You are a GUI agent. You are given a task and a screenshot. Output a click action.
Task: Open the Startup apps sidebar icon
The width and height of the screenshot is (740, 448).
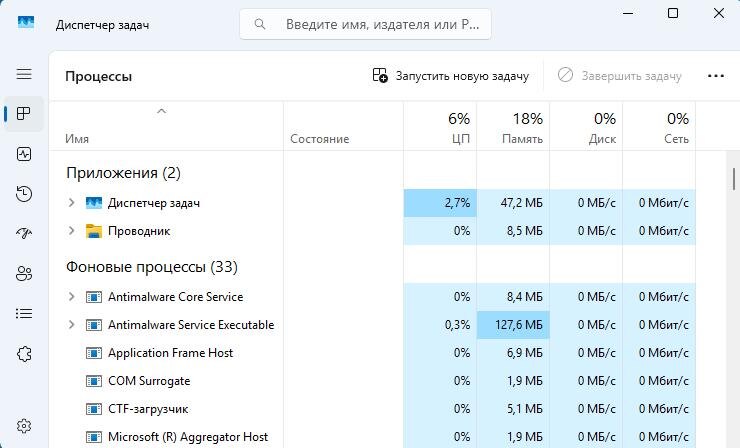click(x=24, y=233)
